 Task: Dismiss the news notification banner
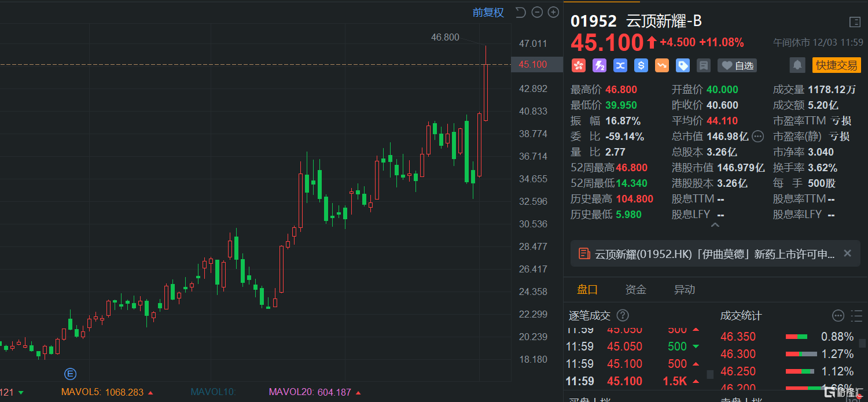[848, 253]
